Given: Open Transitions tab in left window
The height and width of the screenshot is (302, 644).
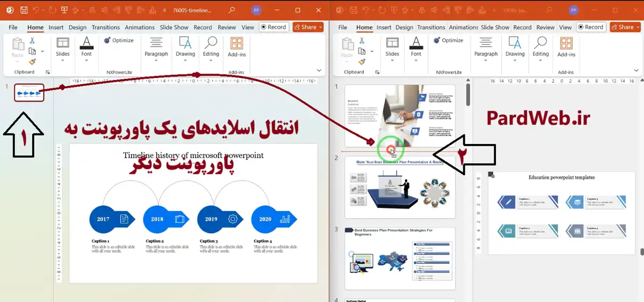Looking at the screenshot, I should (x=106, y=27).
